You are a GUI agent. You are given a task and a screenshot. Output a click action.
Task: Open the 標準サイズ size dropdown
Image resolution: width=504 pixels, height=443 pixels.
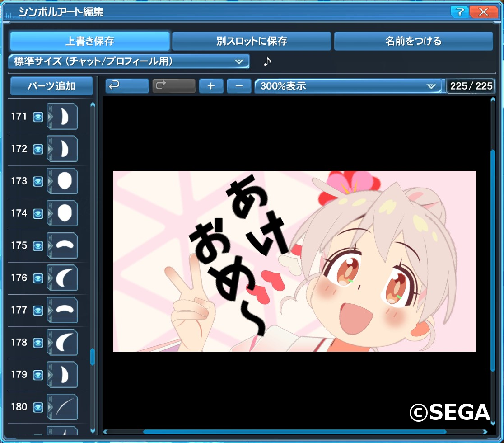(x=129, y=61)
